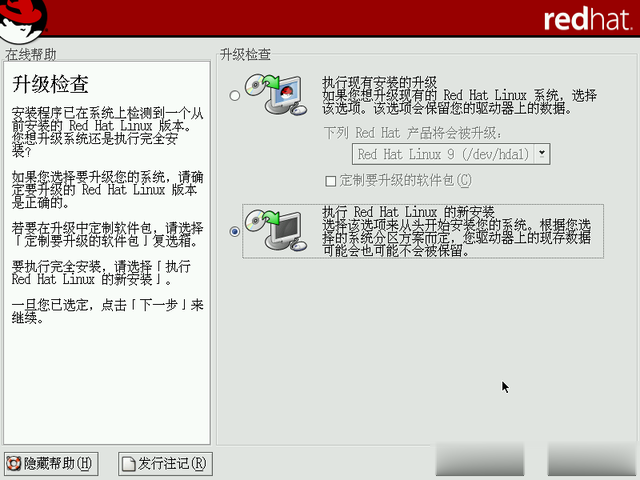Tick the 定制要升级的软件包 checkbox

[x=330, y=180]
